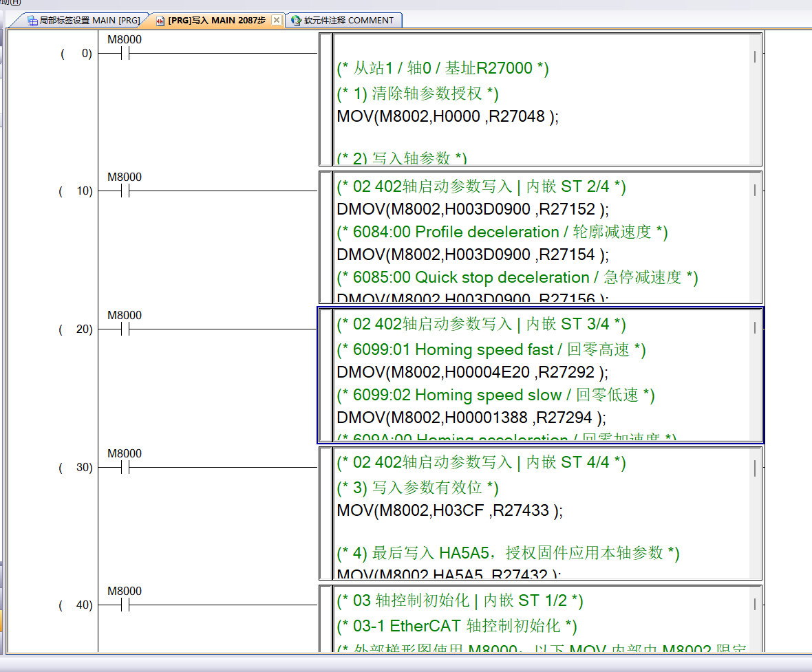
Task: Select the M8000 contact at step 0
Action: click(125, 53)
